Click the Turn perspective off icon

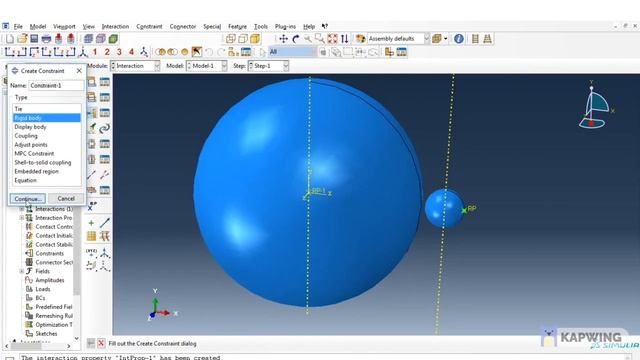tap(475, 39)
